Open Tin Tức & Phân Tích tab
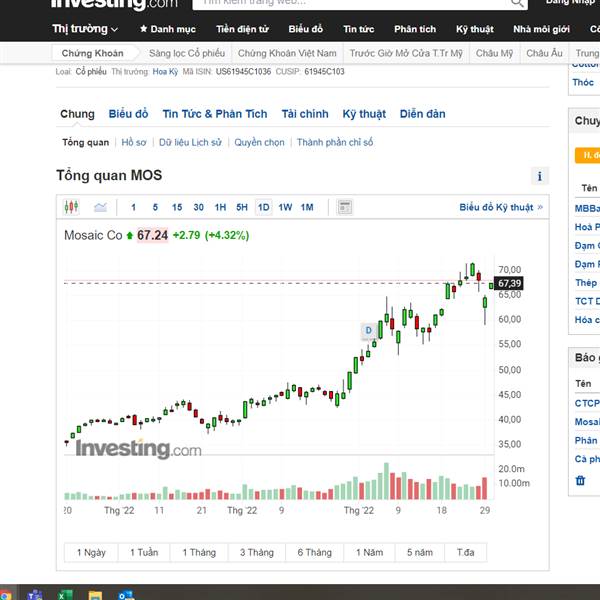Screen dimensions: 600x600 [215, 114]
